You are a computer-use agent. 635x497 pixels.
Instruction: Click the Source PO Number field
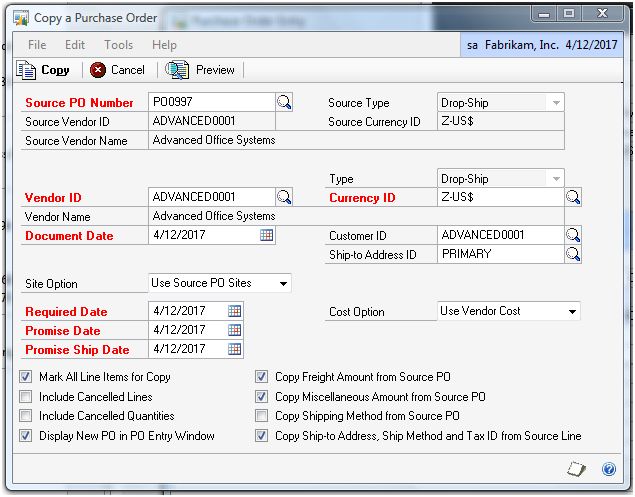point(212,102)
